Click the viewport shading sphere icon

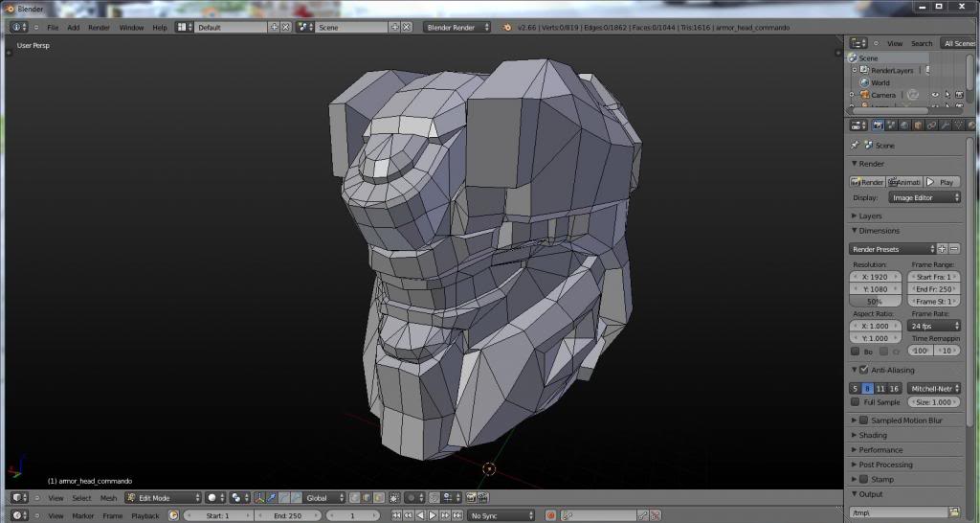(212, 498)
